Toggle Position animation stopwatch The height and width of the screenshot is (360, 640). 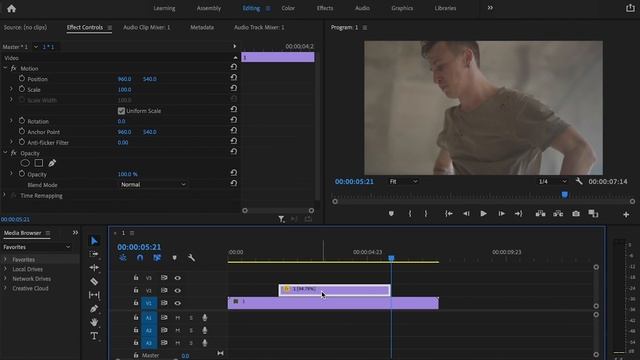tap(22, 78)
